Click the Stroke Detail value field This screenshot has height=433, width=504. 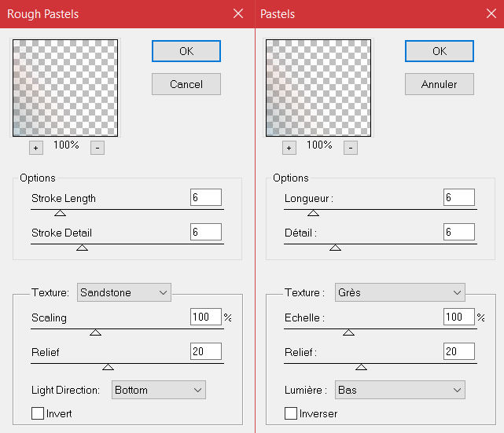click(x=205, y=232)
